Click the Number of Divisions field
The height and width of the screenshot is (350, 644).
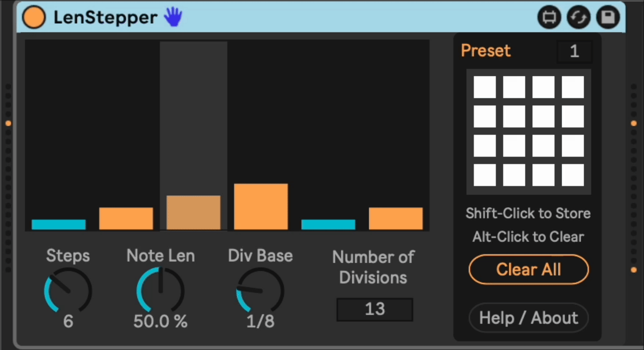(x=375, y=310)
